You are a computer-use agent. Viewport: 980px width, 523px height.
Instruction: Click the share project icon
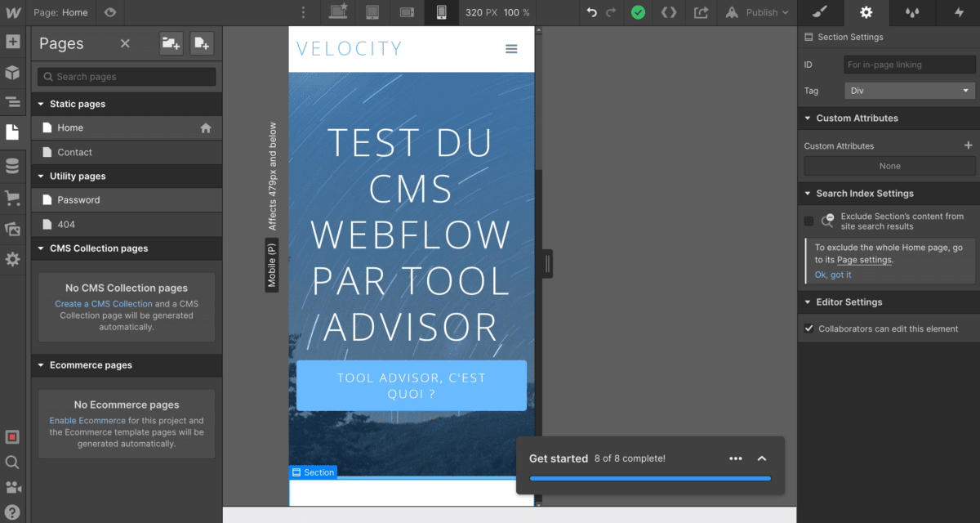click(x=701, y=12)
